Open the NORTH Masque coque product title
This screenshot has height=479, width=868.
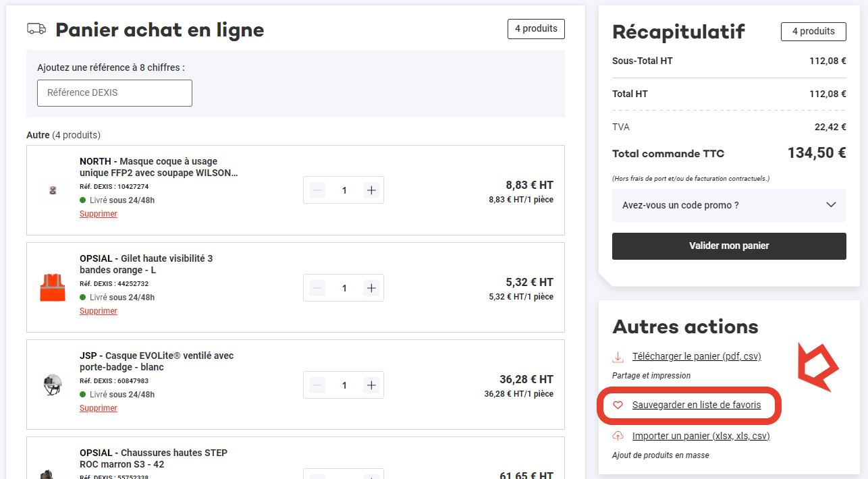click(159, 167)
